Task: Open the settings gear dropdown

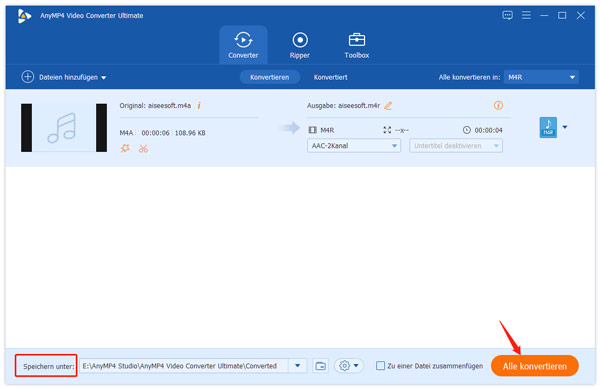Action: 349,366
